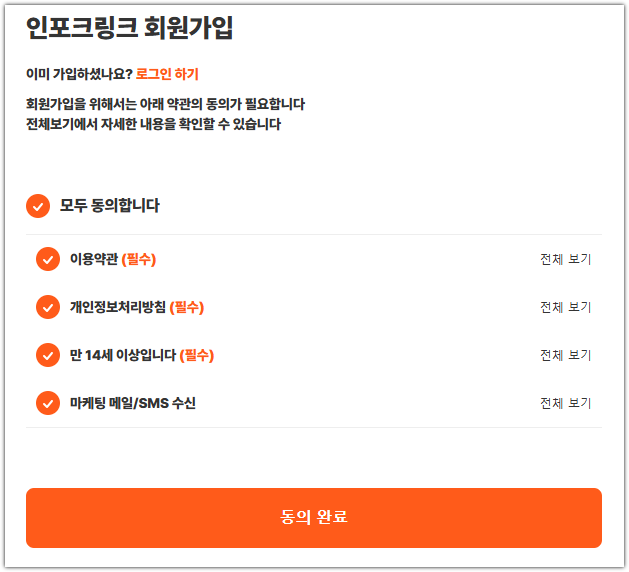The width and height of the screenshot is (629, 572).
Task: Open '전체 보기' for 개인정보처리방침
Action: click(x=566, y=307)
